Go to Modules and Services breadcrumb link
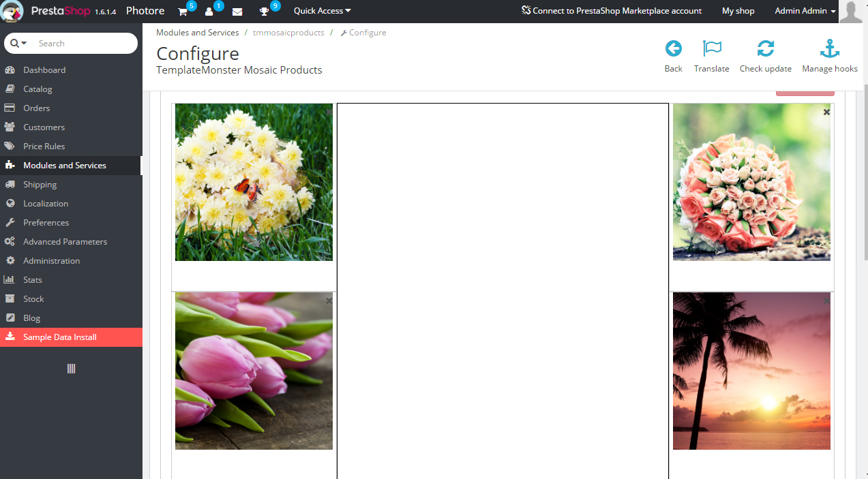This screenshot has width=868, height=479. [x=198, y=33]
